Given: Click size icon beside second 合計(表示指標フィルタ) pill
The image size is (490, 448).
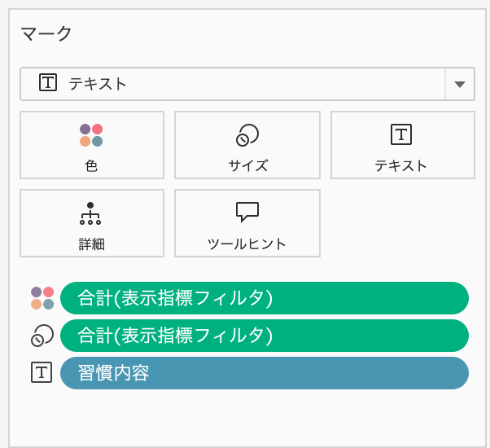Looking at the screenshot, I should pos(42,336).
